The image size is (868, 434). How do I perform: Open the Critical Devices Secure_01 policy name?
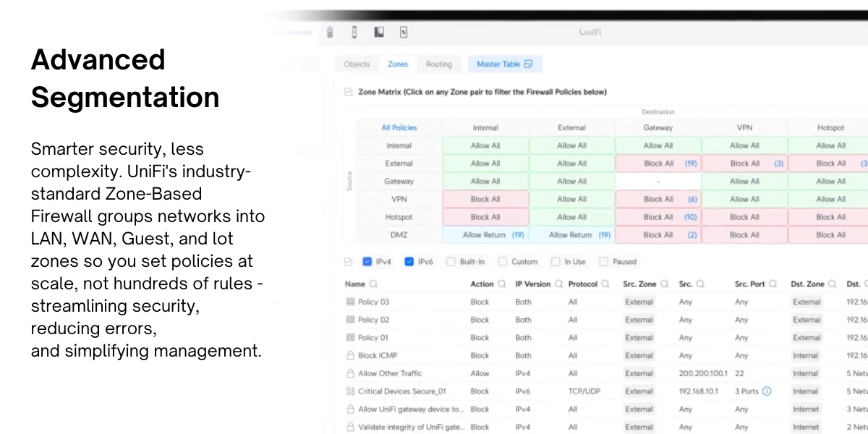402,391
